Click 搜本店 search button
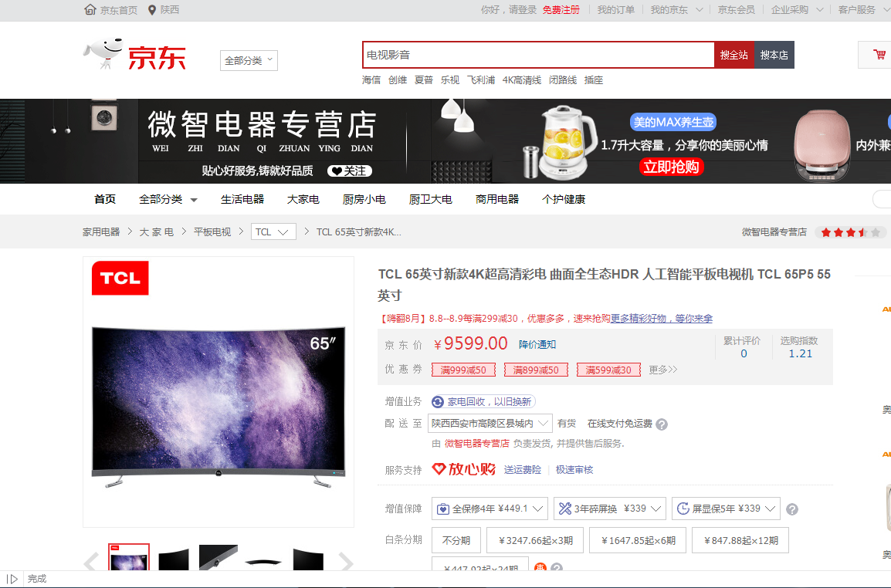The image size is (891, 588). click(774, 55)
